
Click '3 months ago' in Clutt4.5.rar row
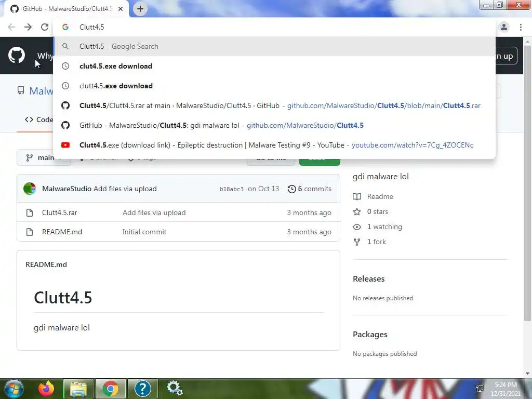click(309, 212)
